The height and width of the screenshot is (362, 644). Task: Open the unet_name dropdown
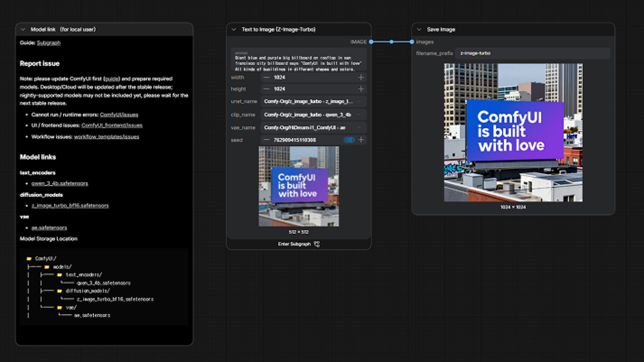tap(314, 101)
